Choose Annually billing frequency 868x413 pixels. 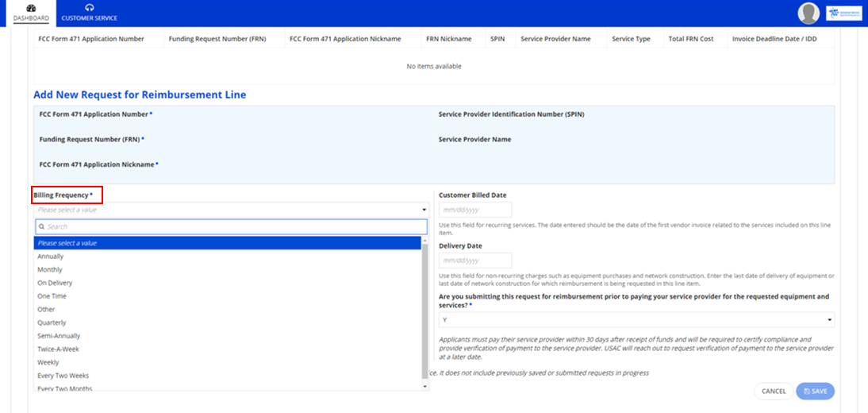(x=228, y=256)
